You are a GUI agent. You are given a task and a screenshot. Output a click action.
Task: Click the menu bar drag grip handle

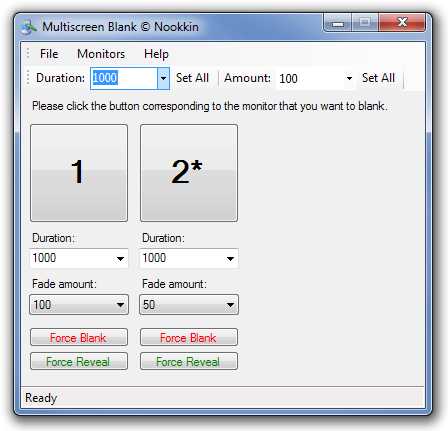(x=28, y=53)
